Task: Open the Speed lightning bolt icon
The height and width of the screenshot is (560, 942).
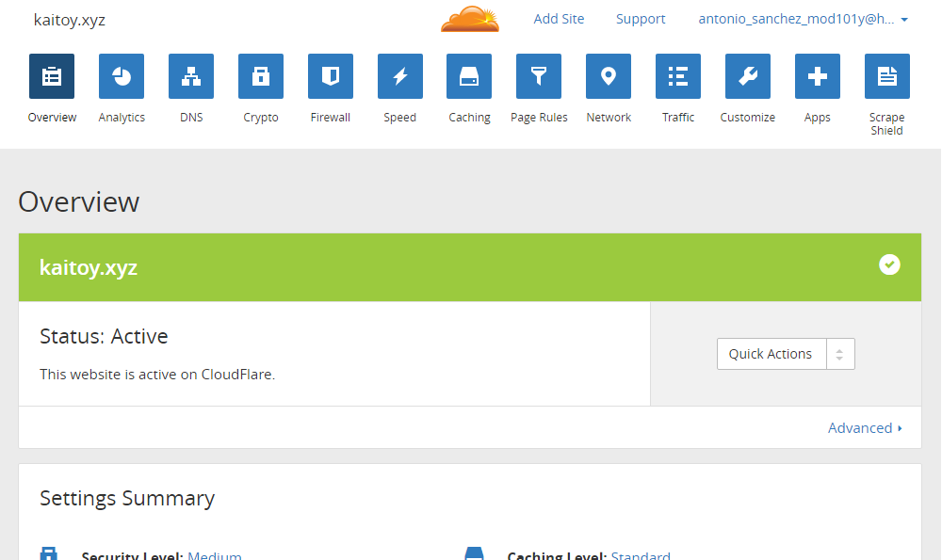Action: pyautogui.click(x=400, y=76)
